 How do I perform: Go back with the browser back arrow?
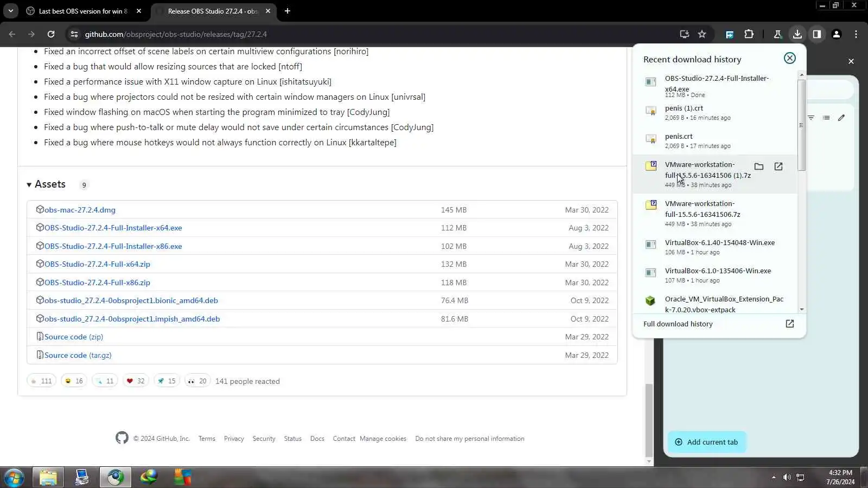(x=12, y=34)
